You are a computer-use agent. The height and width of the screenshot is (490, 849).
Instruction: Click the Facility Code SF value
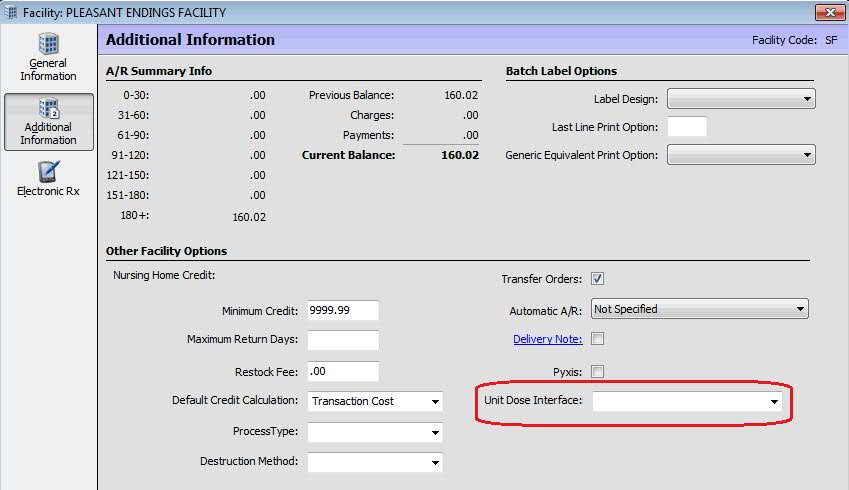pos(831,40)
